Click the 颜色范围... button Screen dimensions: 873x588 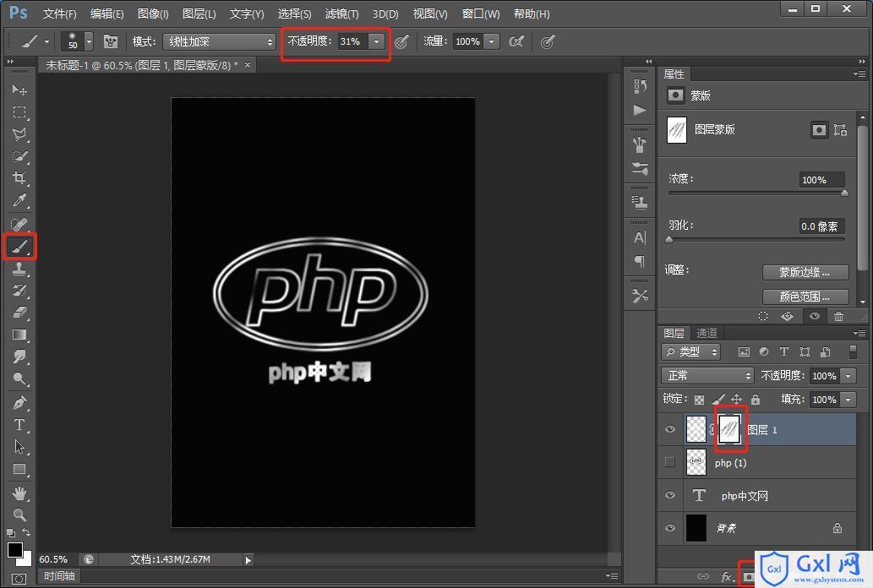tap(805, 297)
